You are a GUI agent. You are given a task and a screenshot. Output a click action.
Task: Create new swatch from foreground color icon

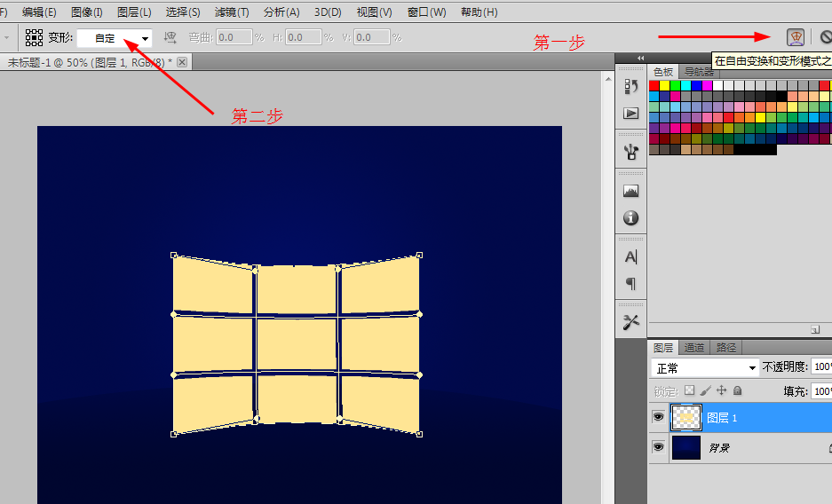coord(815,329)
